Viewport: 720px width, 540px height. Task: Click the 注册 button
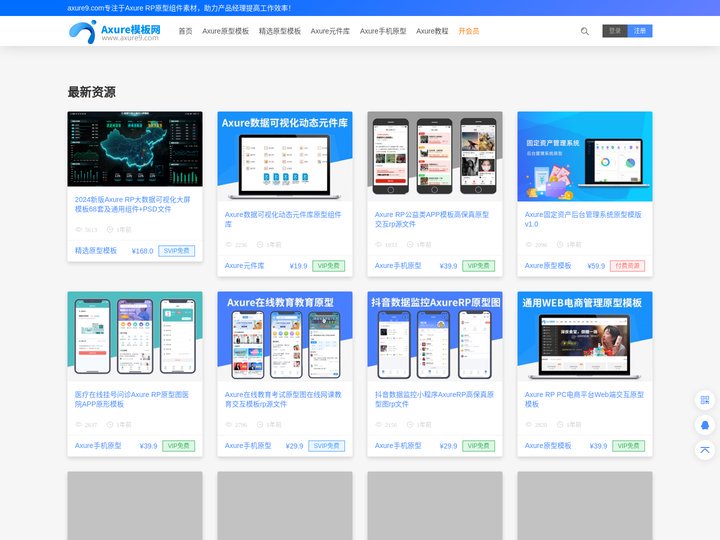click(640, 31)
